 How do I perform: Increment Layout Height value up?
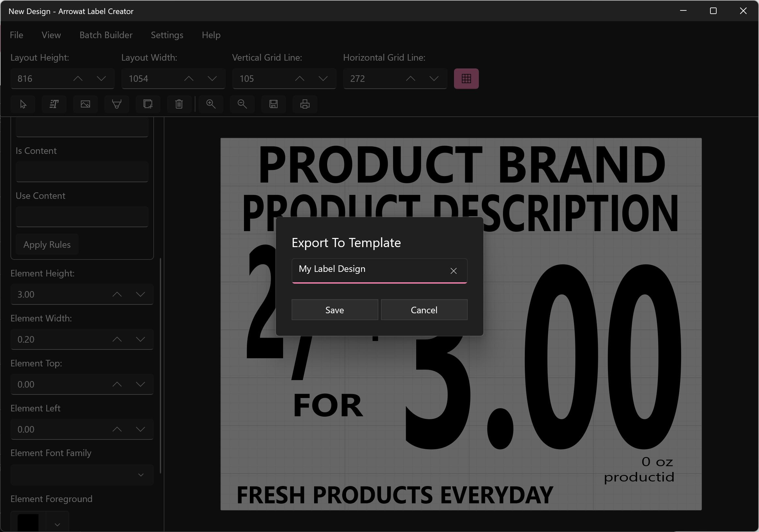[x=78, y=78]
